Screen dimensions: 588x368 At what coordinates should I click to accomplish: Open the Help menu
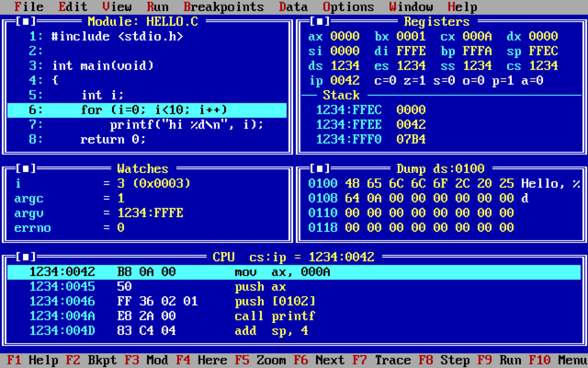(463, 7)
